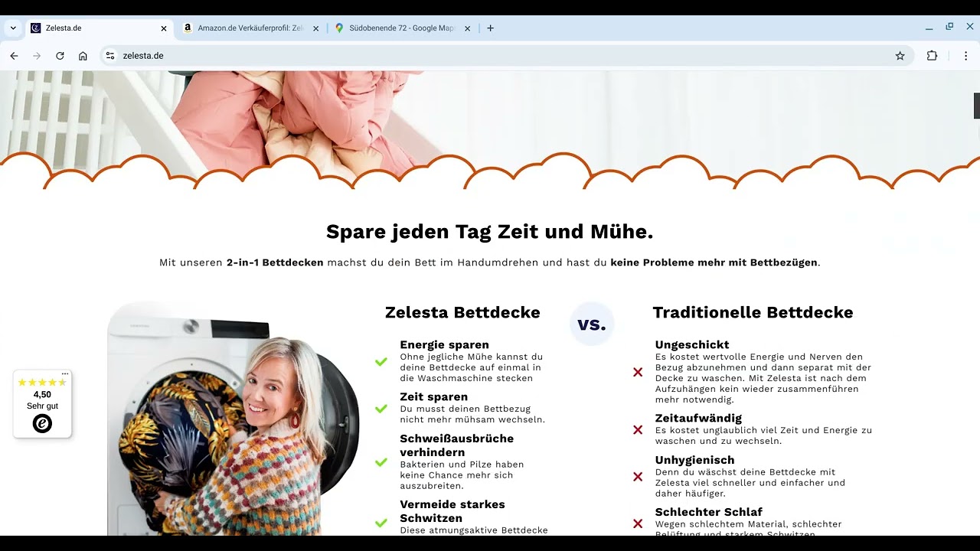Viewport: 980px width, 551px height.
Task: Click the Schlechter Schlaf title
Action: [x=709, y=512]
